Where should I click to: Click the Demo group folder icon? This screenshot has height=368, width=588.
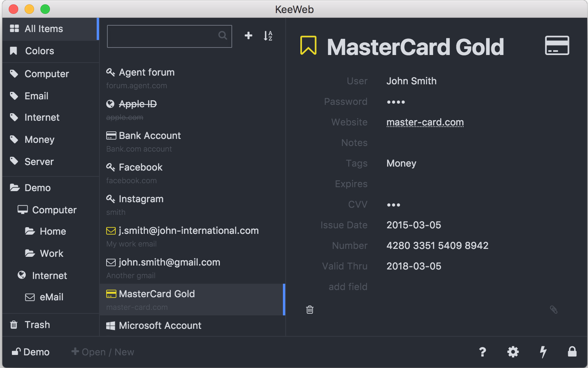pyautogui.click(x=15, y=187)
